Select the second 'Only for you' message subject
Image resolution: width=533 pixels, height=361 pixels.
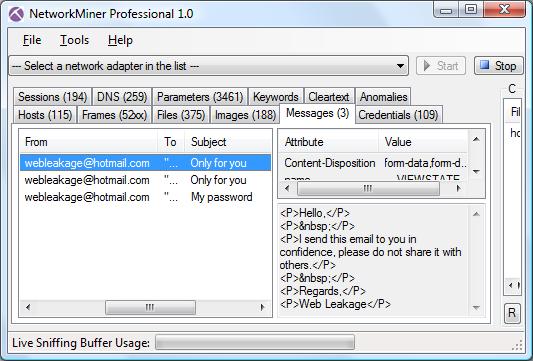(x=218, y=180)
